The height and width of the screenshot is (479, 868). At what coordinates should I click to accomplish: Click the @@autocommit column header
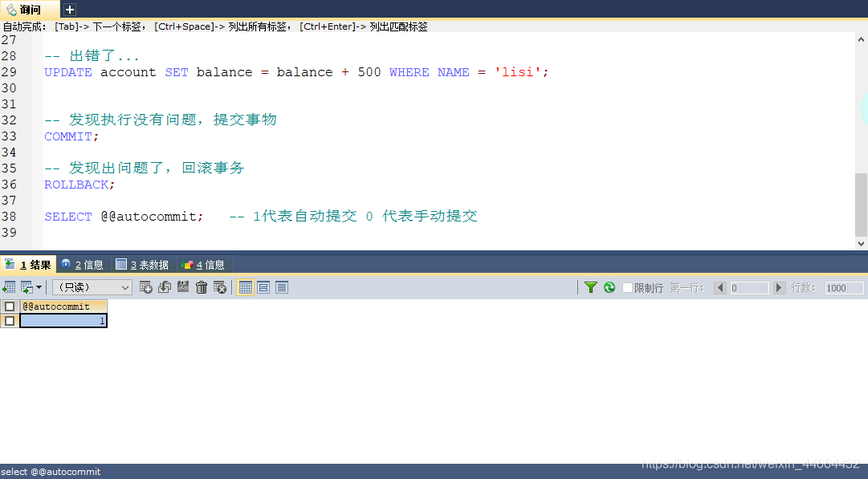(63, 306)
